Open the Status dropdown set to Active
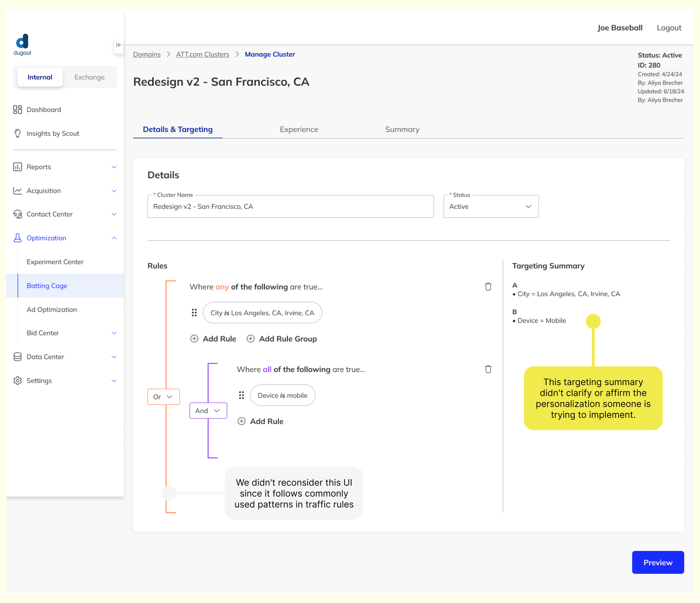 coord(491,206)
